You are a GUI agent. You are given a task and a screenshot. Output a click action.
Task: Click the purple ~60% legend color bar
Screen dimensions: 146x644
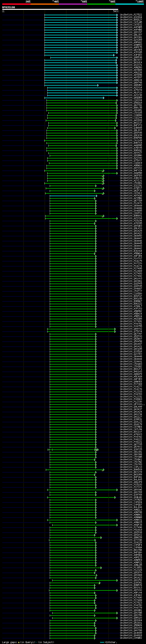(x=73, y=4)
